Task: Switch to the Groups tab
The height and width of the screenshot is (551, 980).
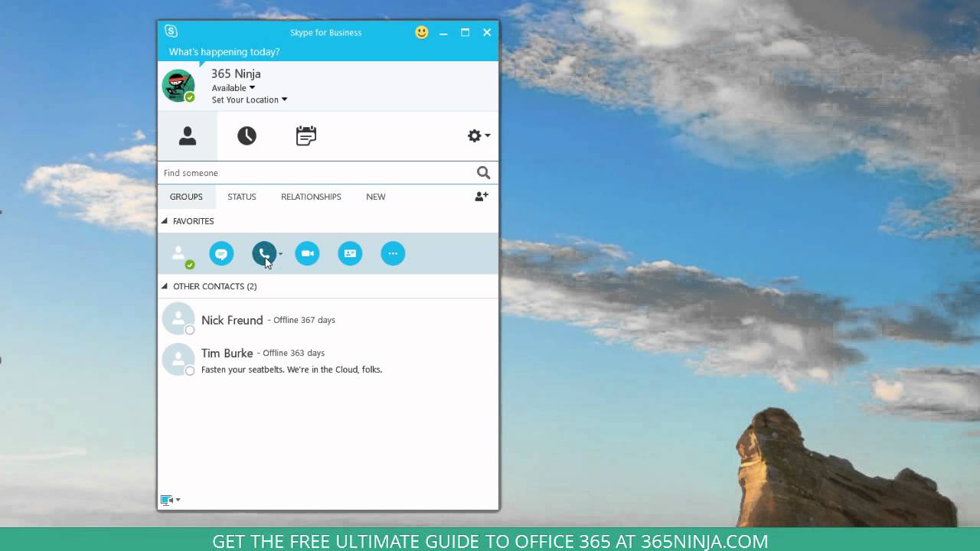Action: coord(186,197)
